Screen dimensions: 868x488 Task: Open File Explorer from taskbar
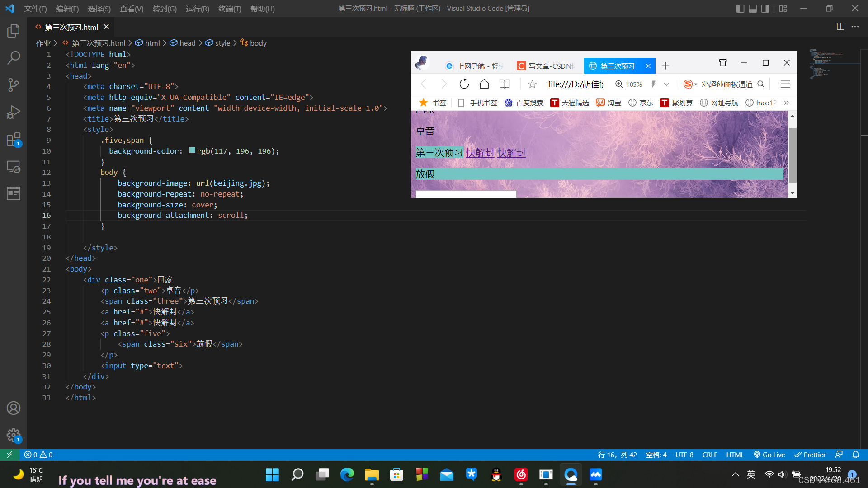click(372, 474)
